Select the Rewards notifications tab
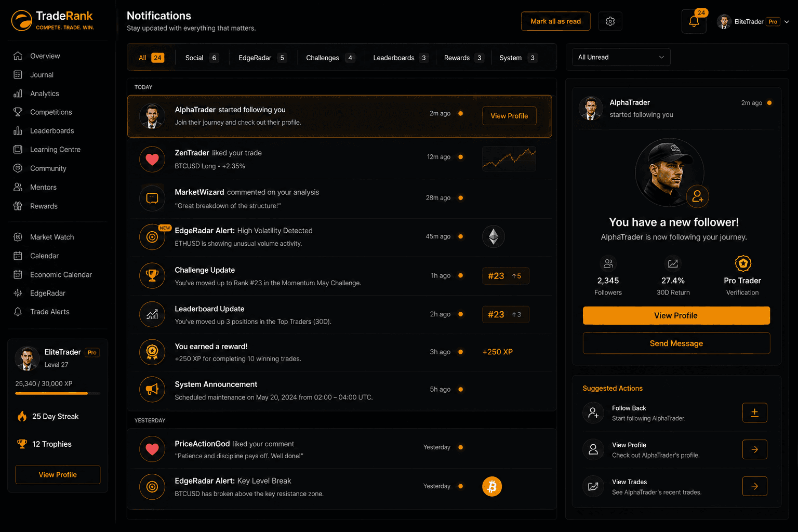 463,58
